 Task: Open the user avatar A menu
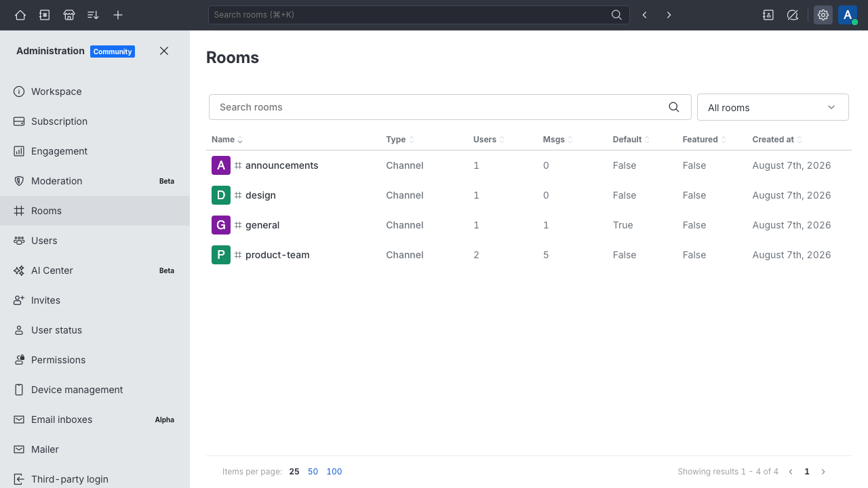[x=848, y=15]
